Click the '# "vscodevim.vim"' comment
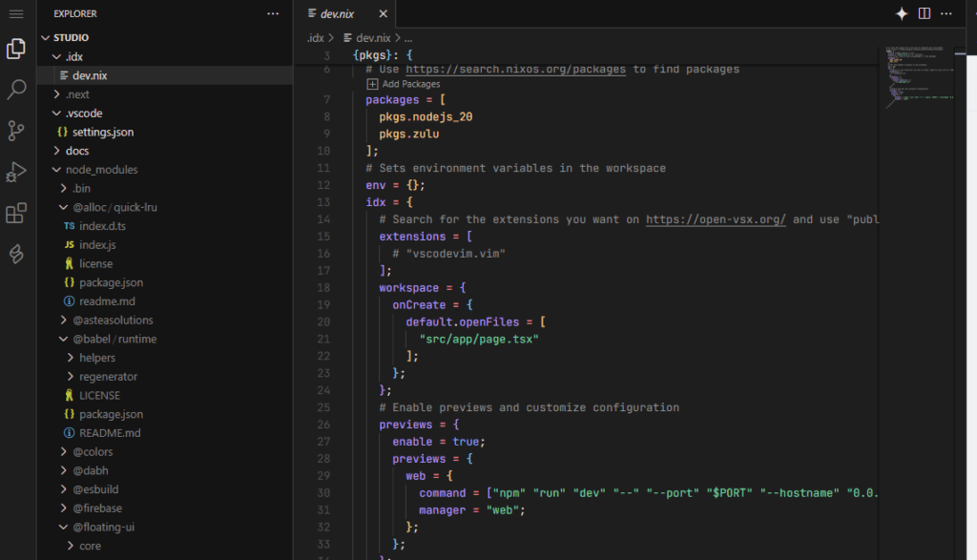 click(448, 254)
